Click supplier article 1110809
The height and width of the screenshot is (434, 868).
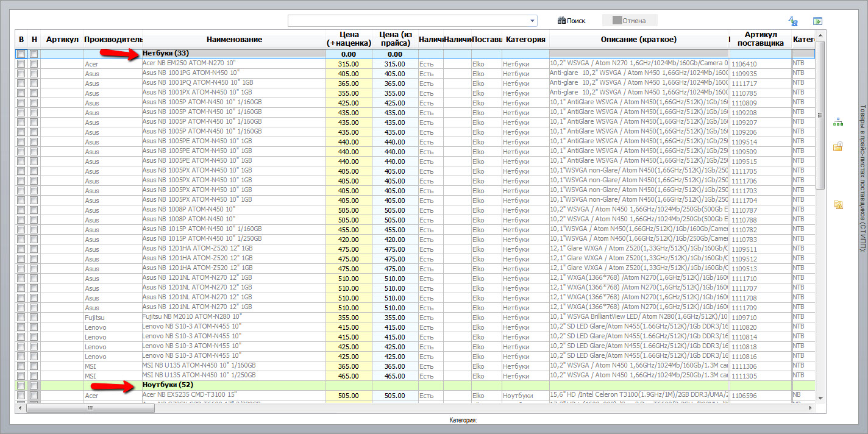[x=760, y=103]
